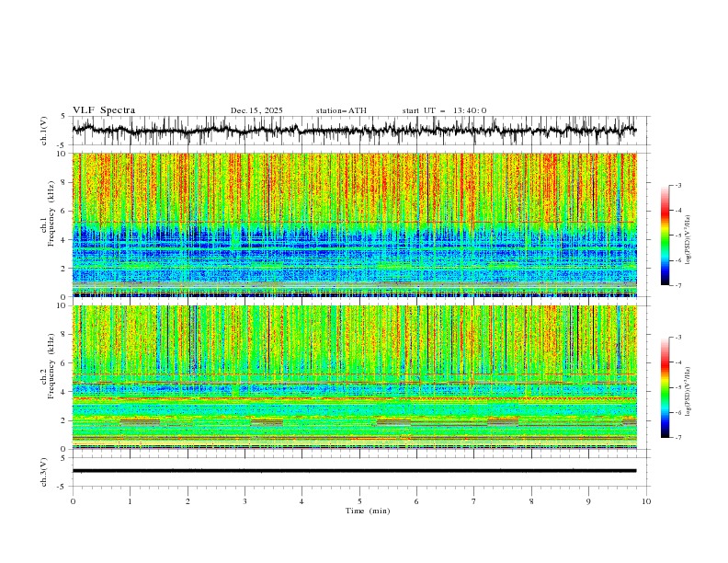Click time axis tick label "9"
The height and width of the screenshot is (563, 728).
(588, 501)
